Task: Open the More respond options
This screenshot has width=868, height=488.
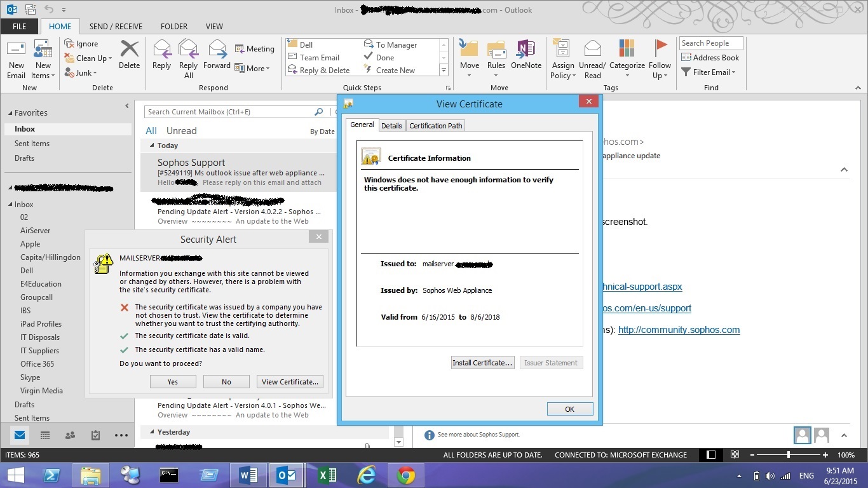Action: click(252, 68)
